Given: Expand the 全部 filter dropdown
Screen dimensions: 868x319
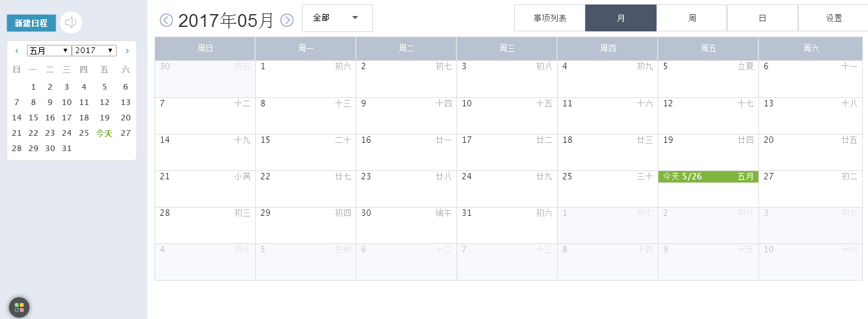Looking at the screenshot, I should click(x=337, y=18).
